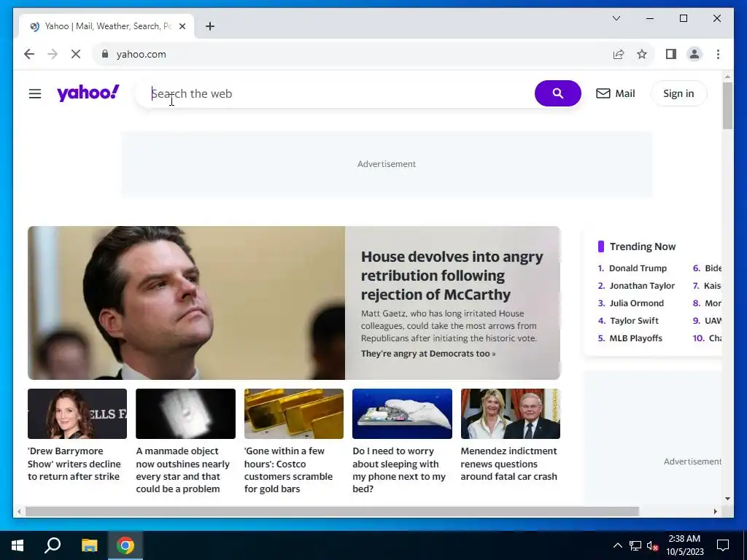Image resolution: width=747 pixels, height=560 pixels.
Task: Open trending topic Jonathan Taylor
Action: pyautogui.click(x=642, y=286)
